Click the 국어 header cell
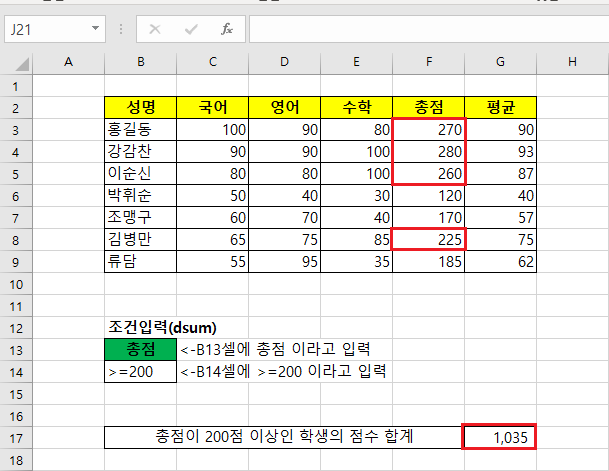609x471 pixels. coord(212,108)
